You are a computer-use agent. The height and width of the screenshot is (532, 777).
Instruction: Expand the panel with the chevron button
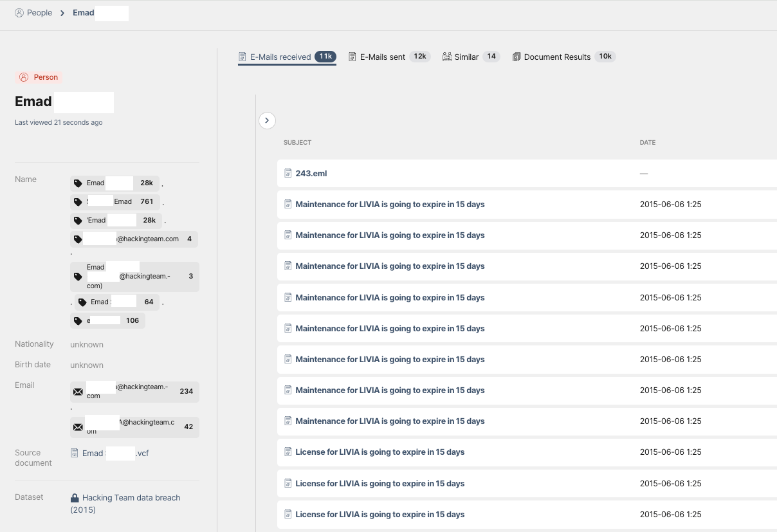(267, 120)
